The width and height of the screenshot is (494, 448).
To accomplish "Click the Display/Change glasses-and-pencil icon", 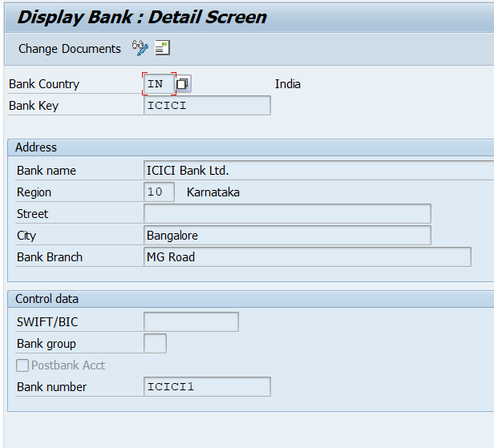I will coord(140,48).
